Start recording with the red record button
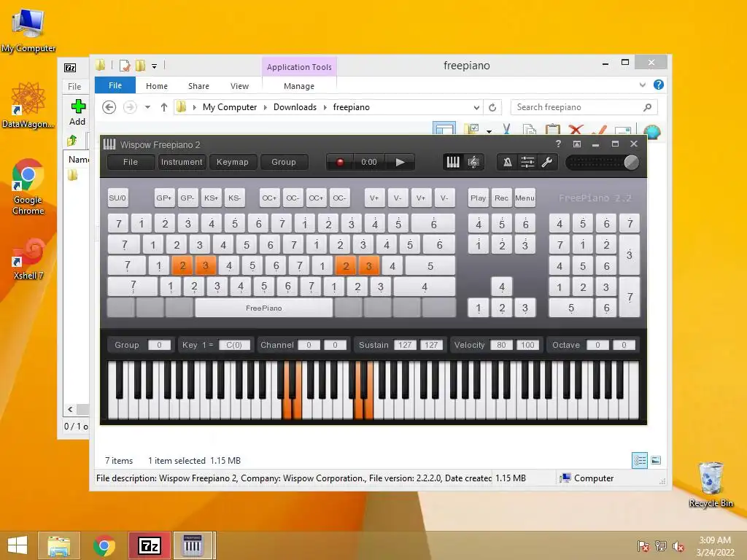 (340, 163)
